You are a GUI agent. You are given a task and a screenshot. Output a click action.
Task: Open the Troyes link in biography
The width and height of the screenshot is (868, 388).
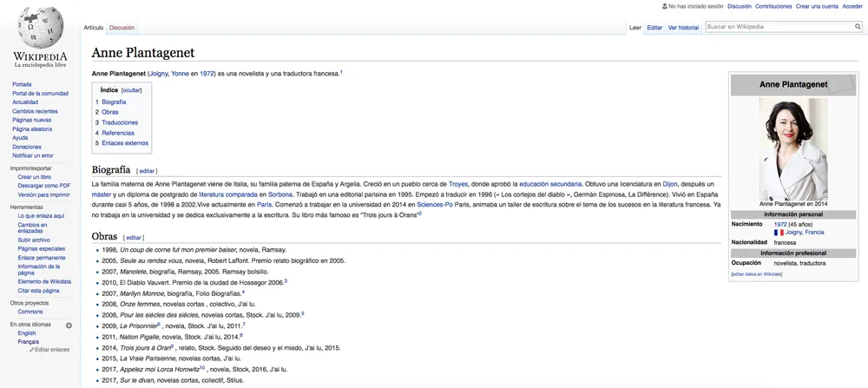457,184
